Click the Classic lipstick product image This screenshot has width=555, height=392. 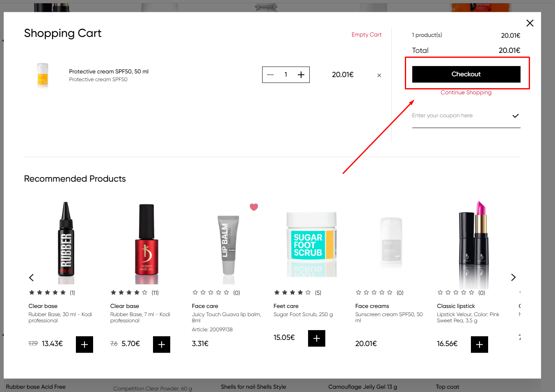[473, 244]
